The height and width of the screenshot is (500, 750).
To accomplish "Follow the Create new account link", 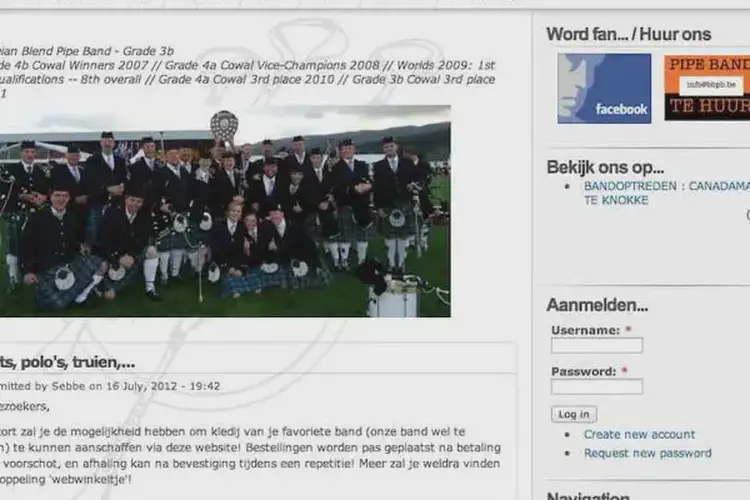I will (639, 434).
